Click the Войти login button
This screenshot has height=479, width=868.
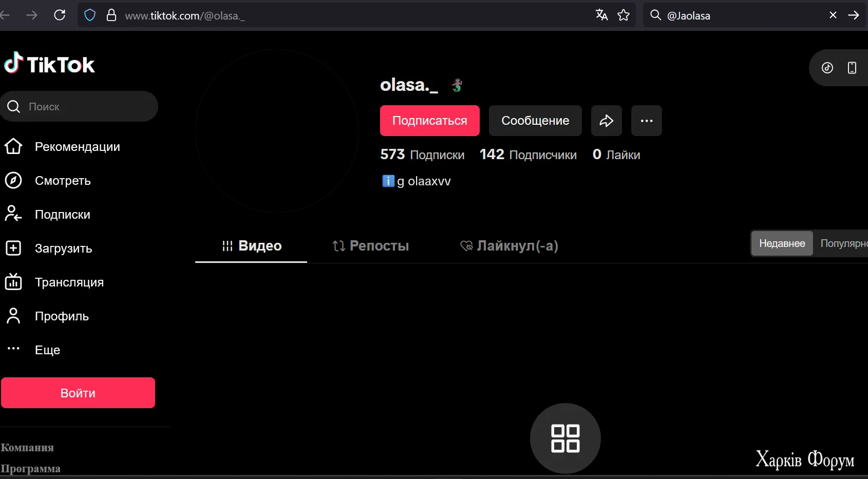tap(78, 393)
